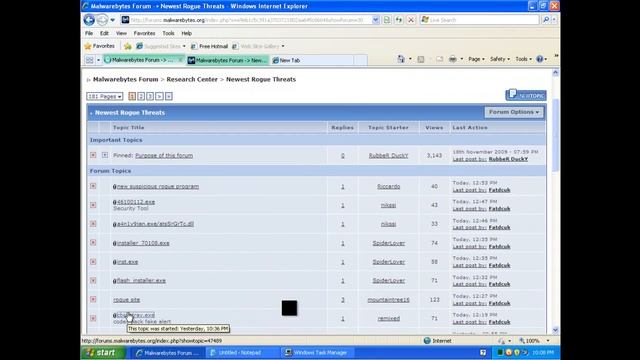Image resolution: width=640 pixels, height=360 pixels.
Task: Open the Safety menu dropdown
Action: (x=500, y=59)
